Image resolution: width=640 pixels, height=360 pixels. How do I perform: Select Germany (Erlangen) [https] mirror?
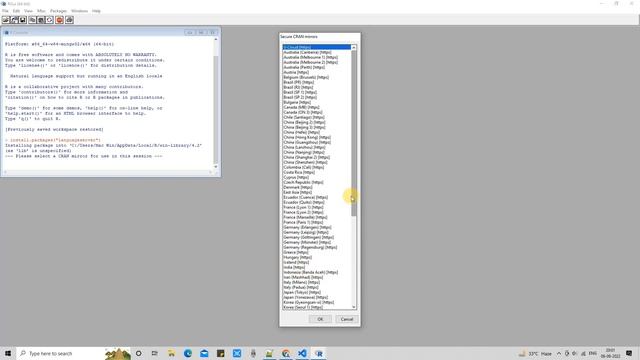(317, 227)
